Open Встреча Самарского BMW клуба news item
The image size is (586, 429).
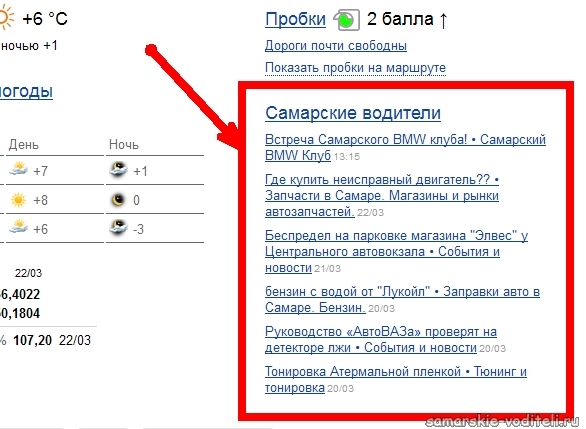coord(405,147)
